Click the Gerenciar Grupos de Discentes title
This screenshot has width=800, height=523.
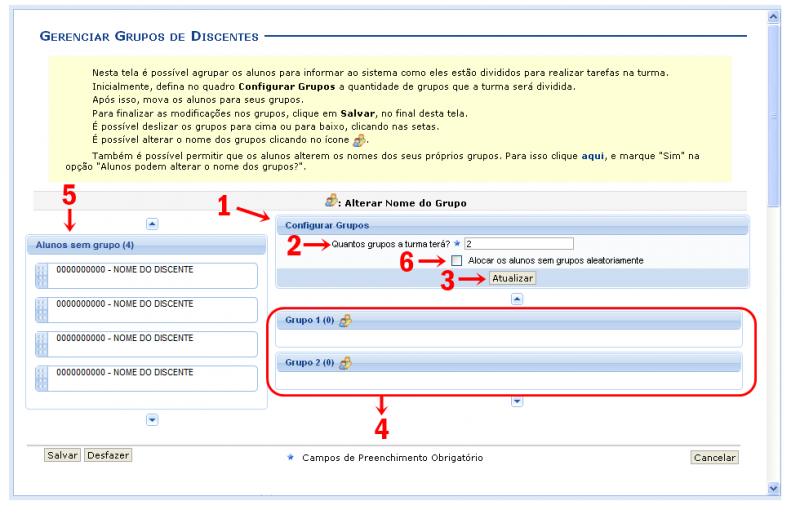(x=149, y=37)
